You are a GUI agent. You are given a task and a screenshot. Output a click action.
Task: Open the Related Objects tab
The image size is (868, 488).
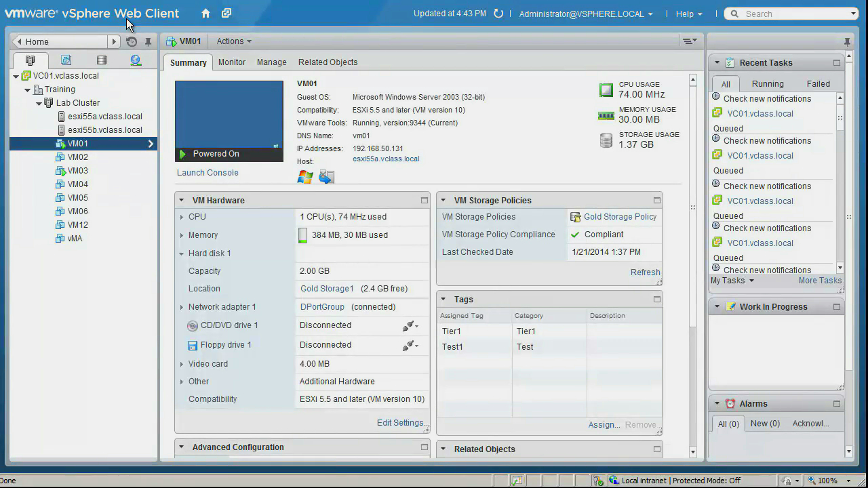tap(328, 62)
